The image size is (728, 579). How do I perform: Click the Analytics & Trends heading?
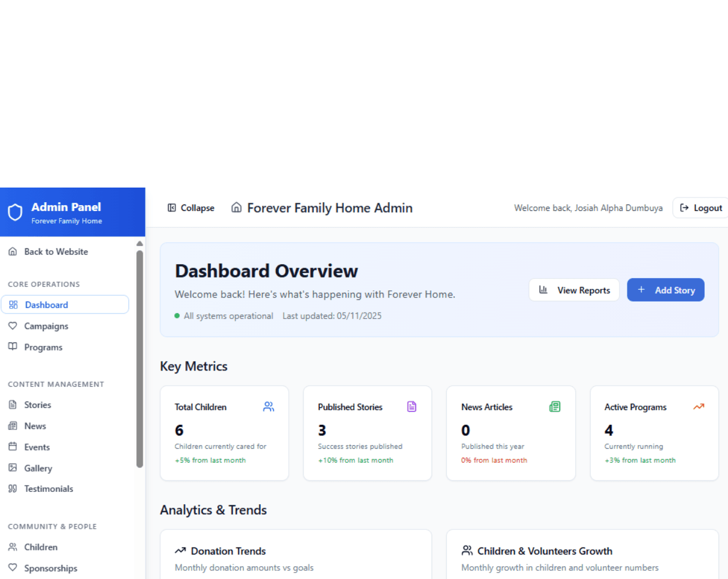[x=213, y=509]
